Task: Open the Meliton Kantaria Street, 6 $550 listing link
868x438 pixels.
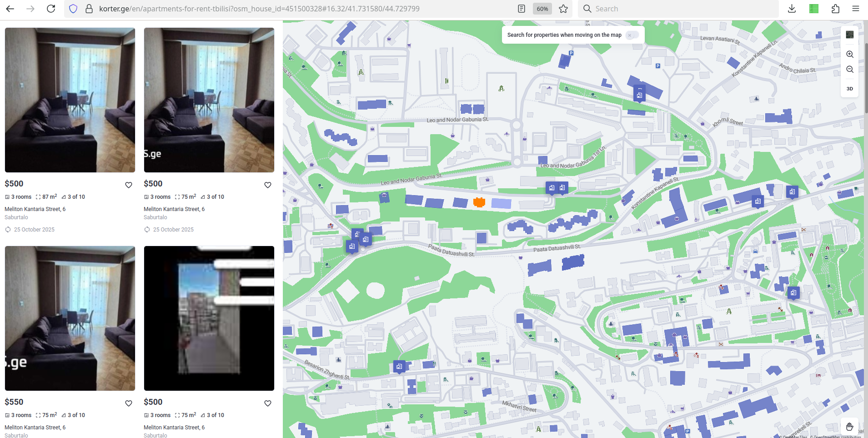Action: (x=35, y=428)
